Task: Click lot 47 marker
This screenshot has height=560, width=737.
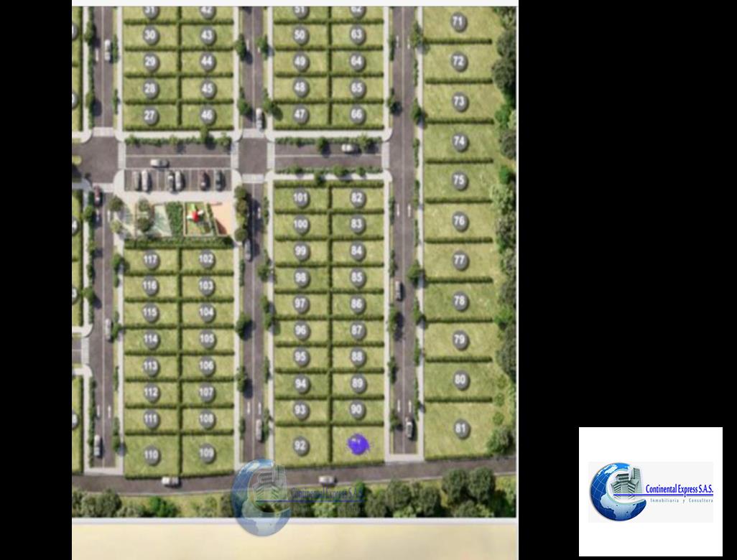Action: point(301,115)
